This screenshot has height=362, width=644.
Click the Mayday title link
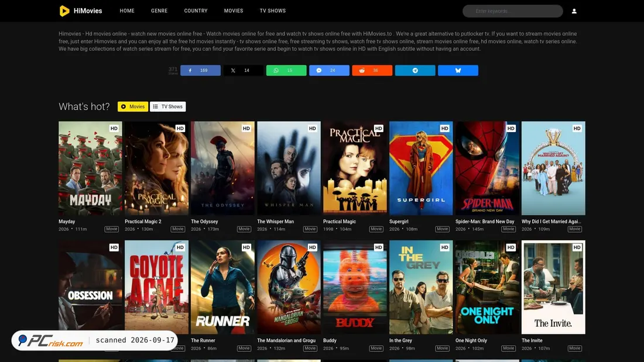tap(67, 222)
